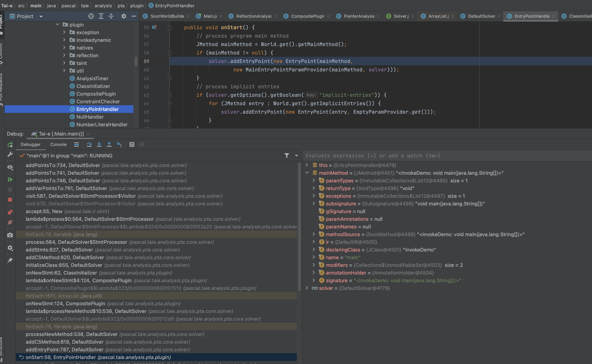
Task: Select frame onNewStmt:62, ClassInitializer
Action: tap(156, 273)
